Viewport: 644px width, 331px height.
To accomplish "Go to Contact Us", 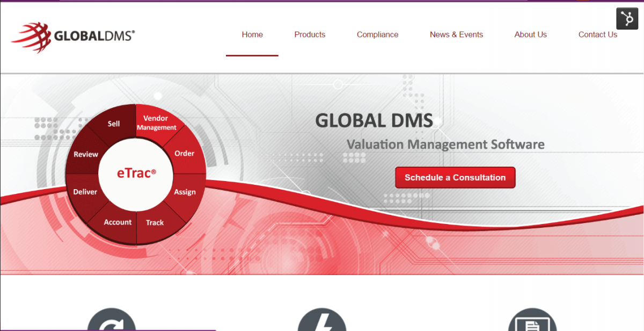I will [597, 34].
